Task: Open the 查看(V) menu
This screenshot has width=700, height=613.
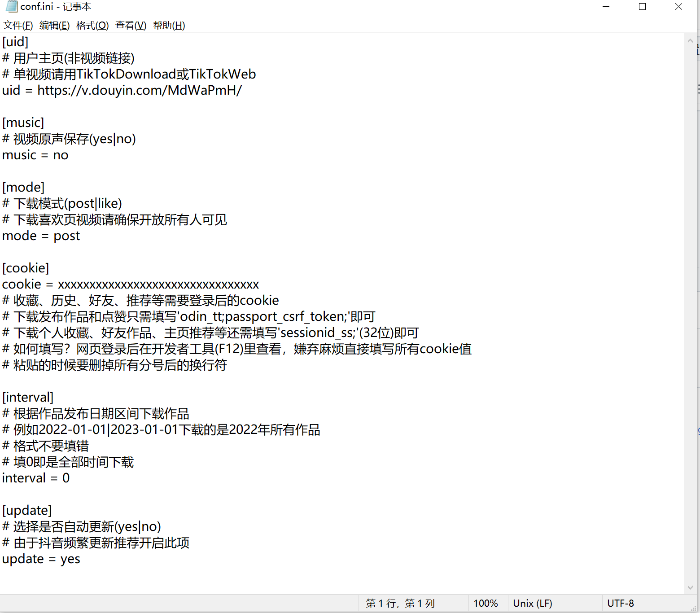Action: (130, 26)
